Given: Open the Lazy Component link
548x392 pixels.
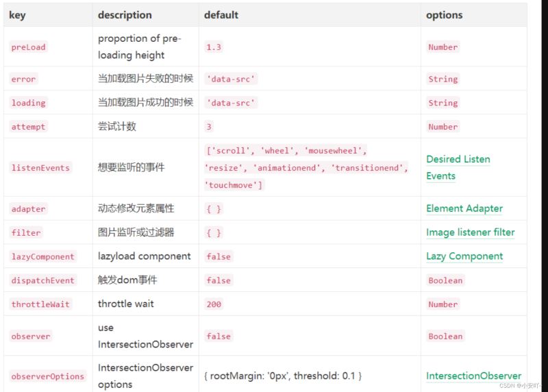Looking at the screenshot, I should 464,256.
